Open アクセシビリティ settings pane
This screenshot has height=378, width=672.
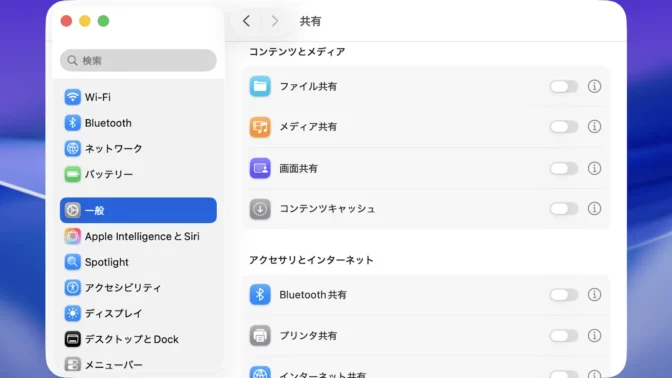138,288
